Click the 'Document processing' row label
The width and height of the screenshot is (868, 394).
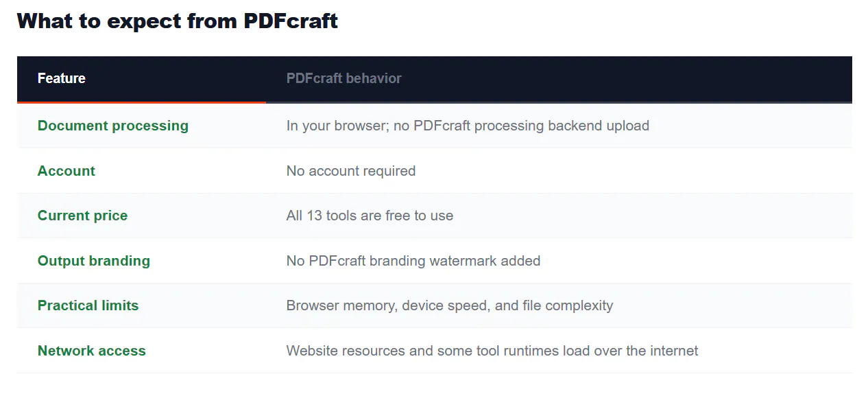(x=113, y=126)
